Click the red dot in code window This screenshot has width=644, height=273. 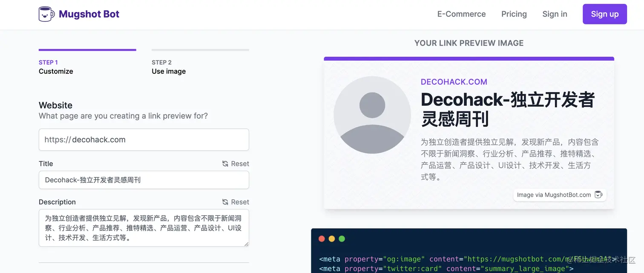tap(322, 239)
